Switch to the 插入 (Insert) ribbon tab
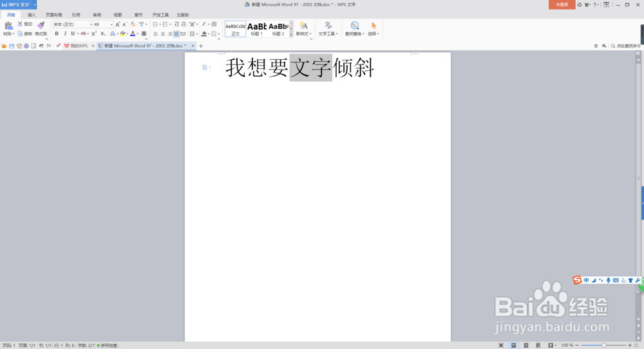The image size is (644, 349). 32,15
